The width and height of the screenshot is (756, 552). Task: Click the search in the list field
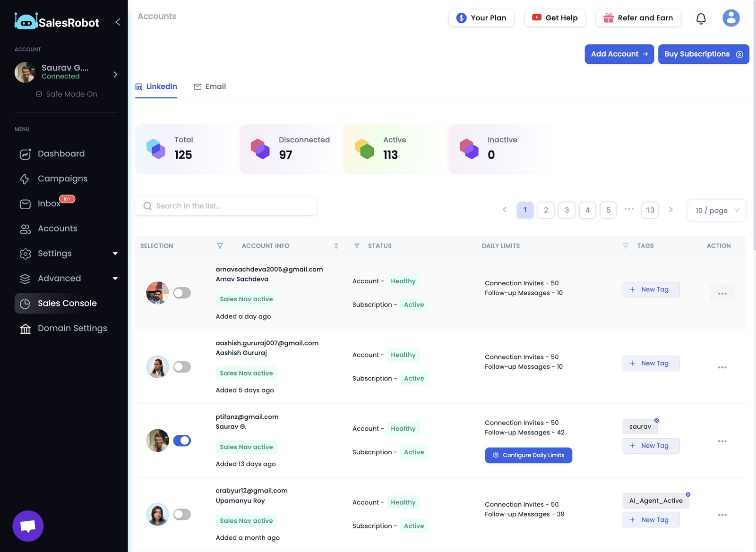pos(226,206)
